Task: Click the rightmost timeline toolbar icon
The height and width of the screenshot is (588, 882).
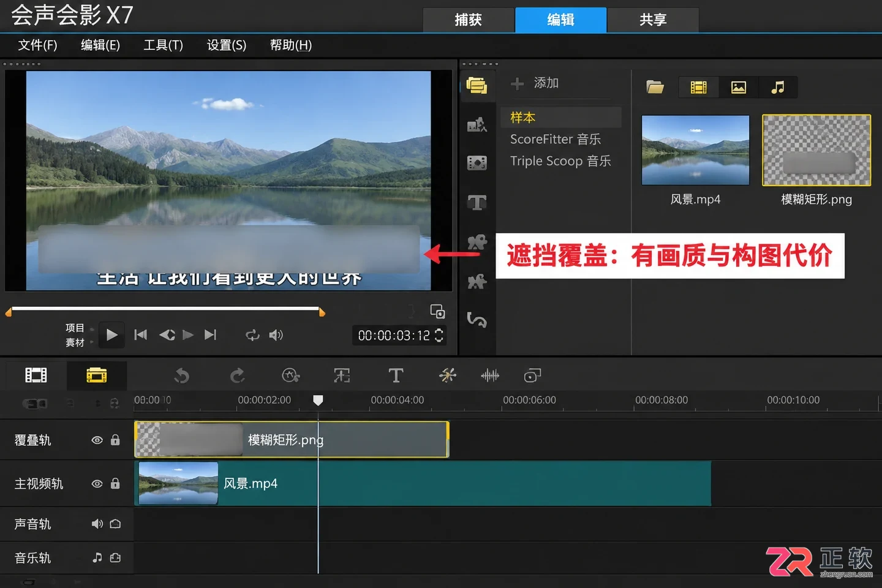Action: coord(532,375)
